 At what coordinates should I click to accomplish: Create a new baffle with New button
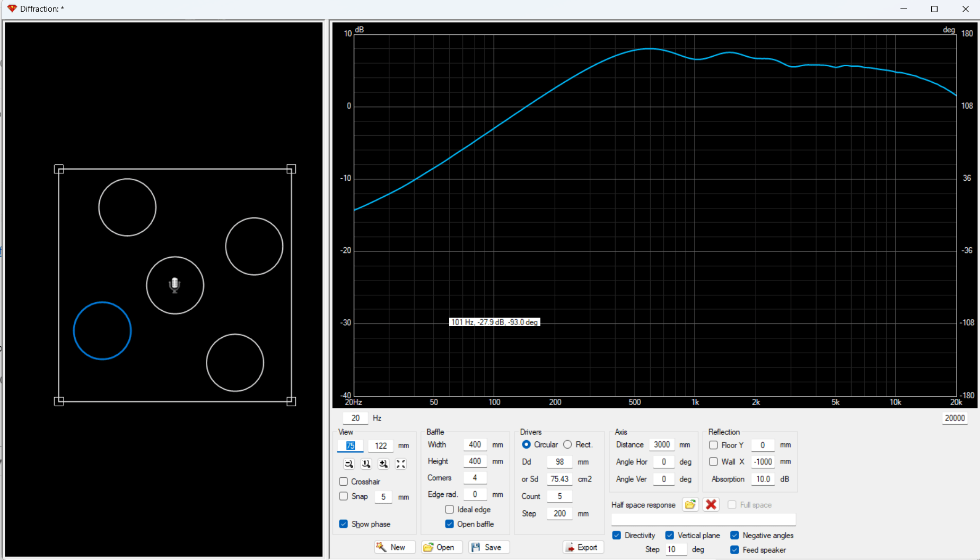point(395,547)
